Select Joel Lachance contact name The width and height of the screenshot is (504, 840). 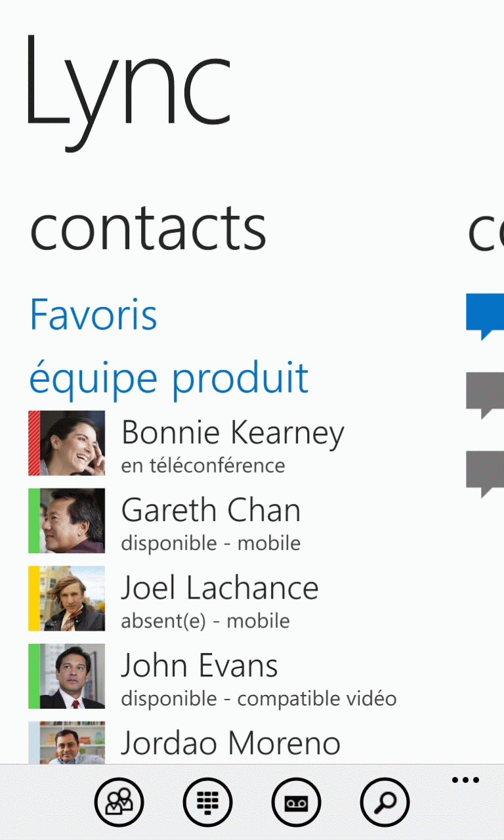coord(220,587)
